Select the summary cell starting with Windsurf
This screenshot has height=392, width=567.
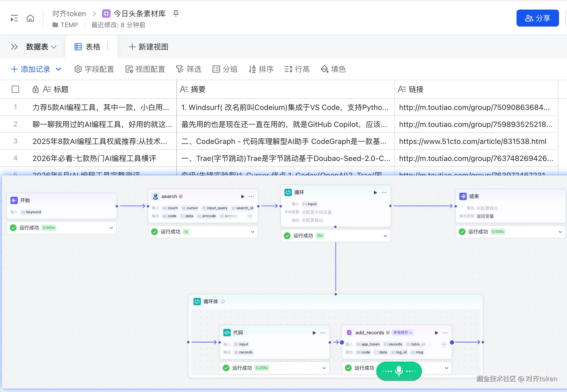(286, 107)
